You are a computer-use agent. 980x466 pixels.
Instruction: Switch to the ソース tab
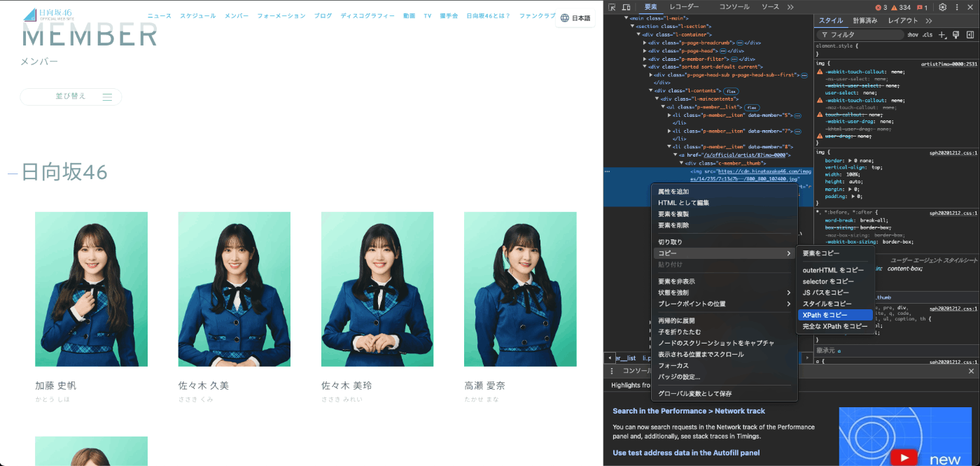[770, 7]
